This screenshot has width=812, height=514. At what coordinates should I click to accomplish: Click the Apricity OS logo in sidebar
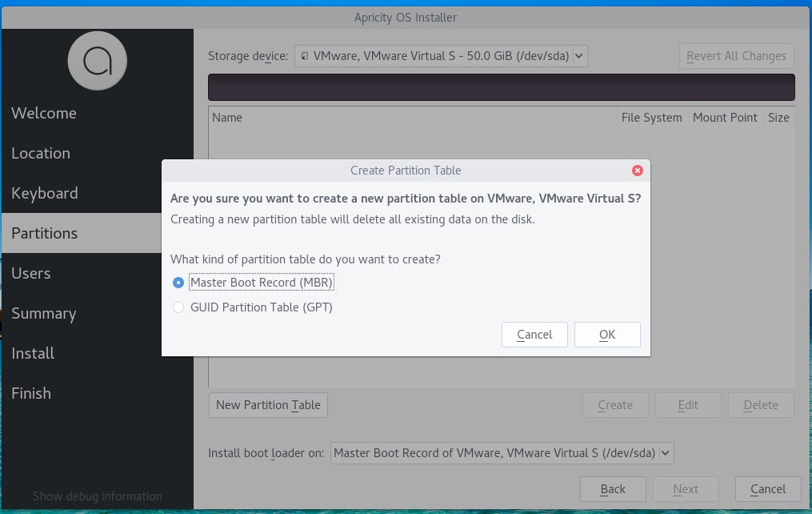click(x=97, y=61)
